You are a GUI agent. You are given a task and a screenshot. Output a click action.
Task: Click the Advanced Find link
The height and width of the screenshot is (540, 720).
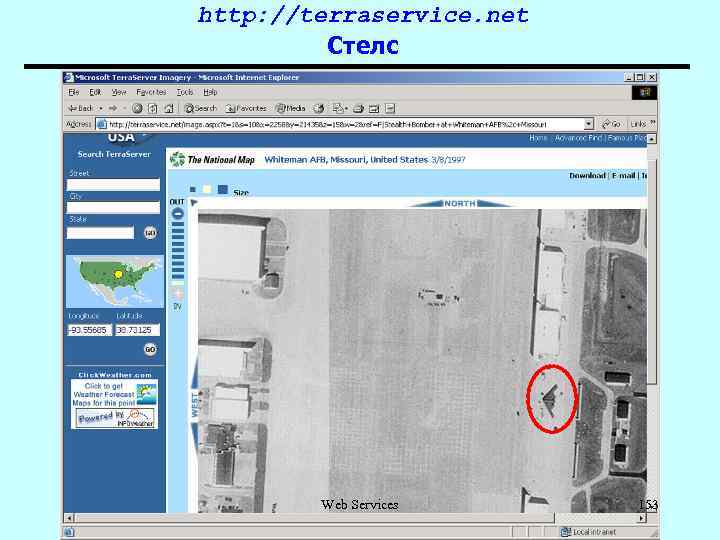(578, 138)
